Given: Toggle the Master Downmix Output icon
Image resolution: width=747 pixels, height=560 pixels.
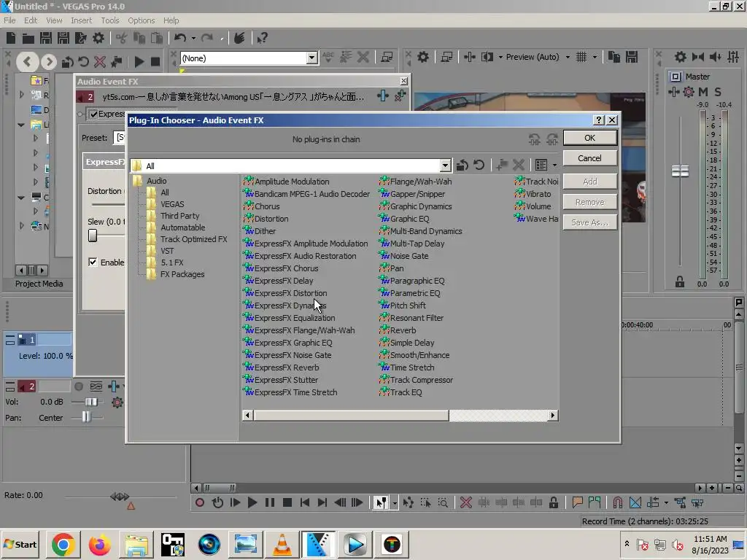Looking at the screenshot, I should tap(698, 57).
